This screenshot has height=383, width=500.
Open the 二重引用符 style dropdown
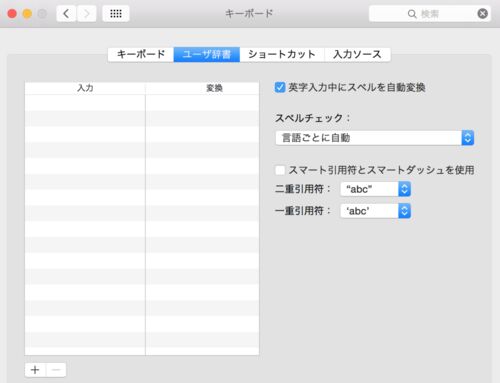375,189
